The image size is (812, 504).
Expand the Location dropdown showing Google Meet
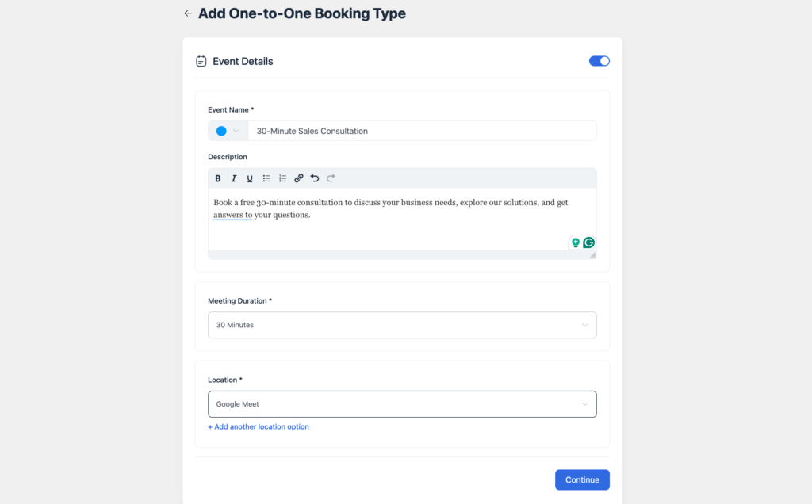(402, 404)
